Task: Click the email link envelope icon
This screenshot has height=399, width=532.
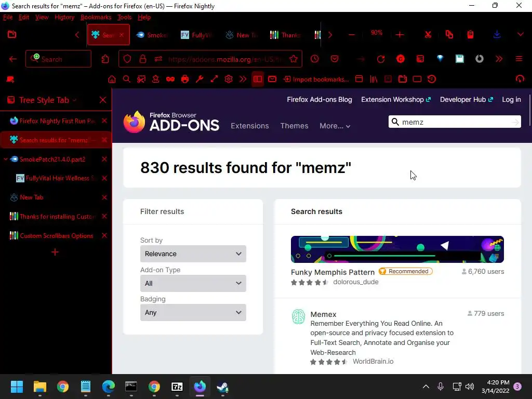Action: [272, 79]
